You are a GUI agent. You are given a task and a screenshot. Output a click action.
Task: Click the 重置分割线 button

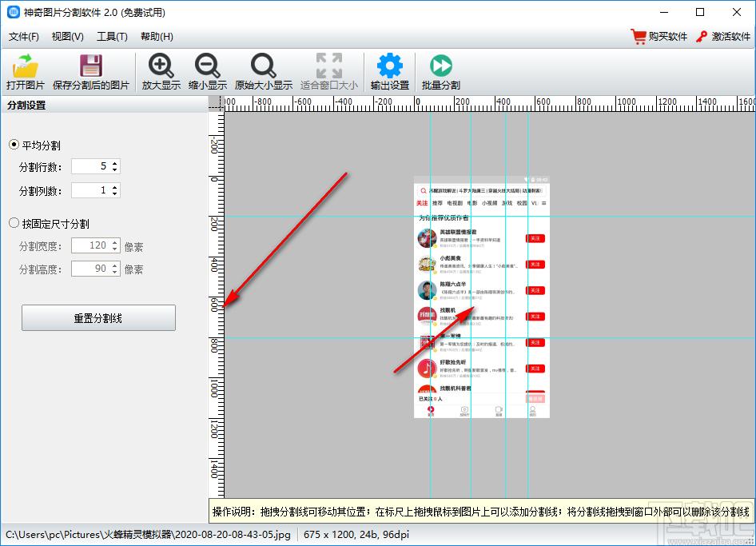(98, 318)
